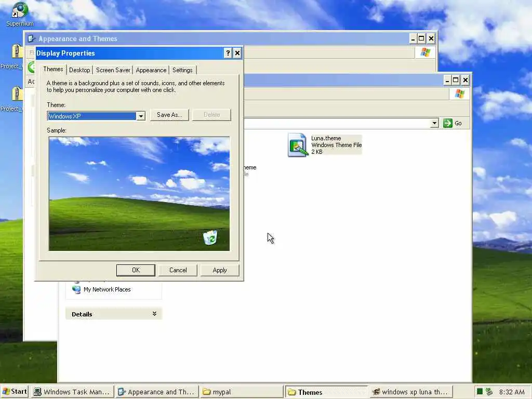532x399 pixels.
Task: Click the Save As... button
Action: tap(169, 115)
